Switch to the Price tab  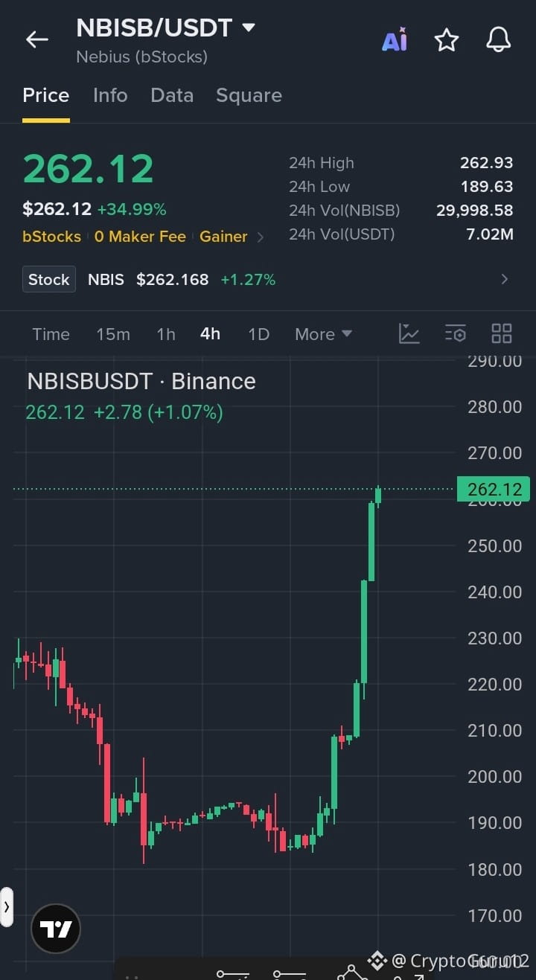coord(46,95)
